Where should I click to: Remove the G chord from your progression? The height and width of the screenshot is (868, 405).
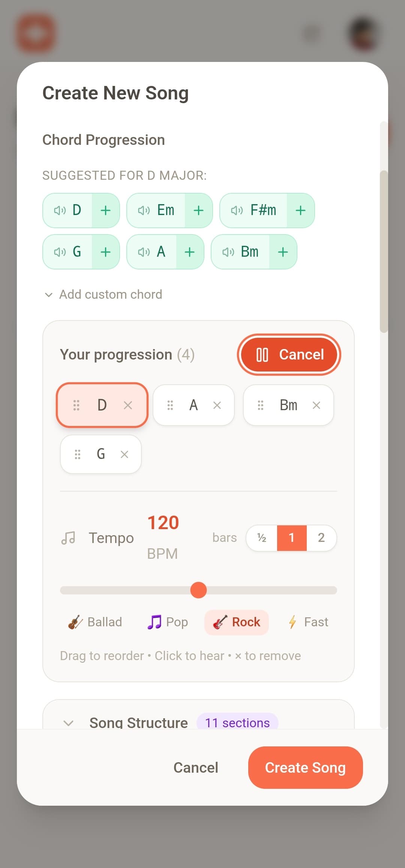pyautogui.click(x=124, y=454)
